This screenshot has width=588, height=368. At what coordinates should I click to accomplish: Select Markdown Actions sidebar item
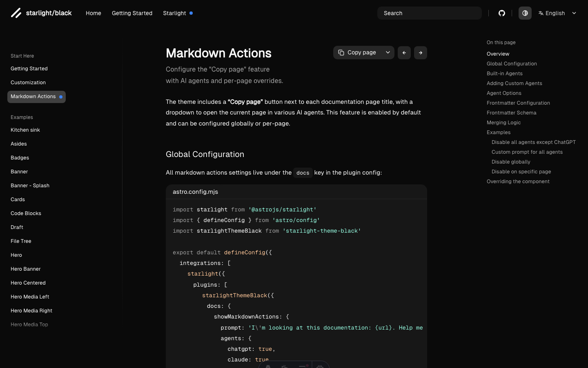pos(36,97)
